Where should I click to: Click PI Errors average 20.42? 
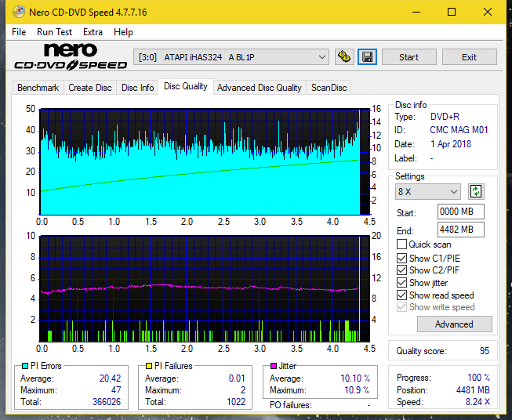tap(110, 378)
